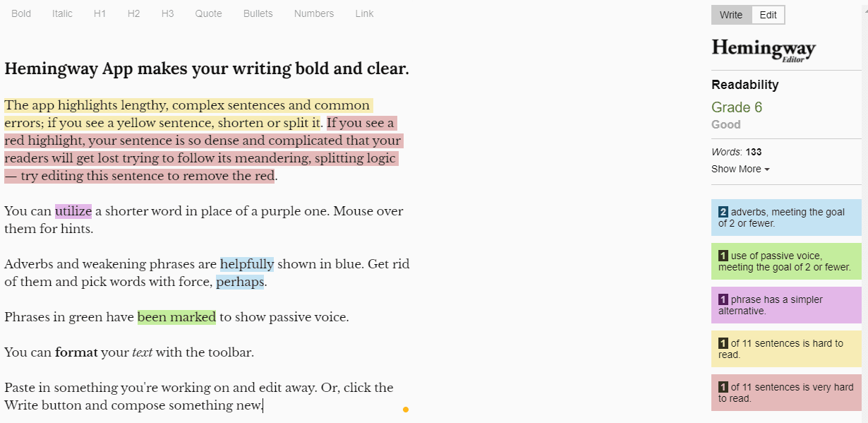Viewport: 868px width, 423px height.
Task: Click the red very hard to read box
Action: (786, 393)
